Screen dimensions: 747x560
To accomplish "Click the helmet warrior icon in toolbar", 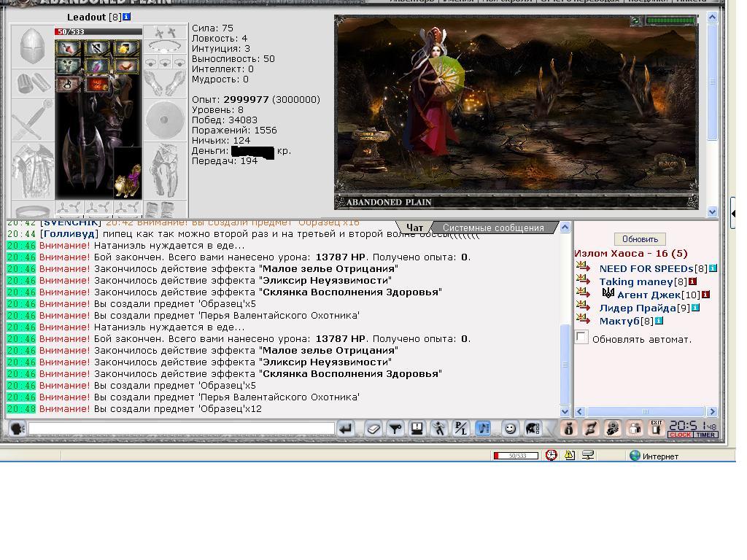I will point(533,429).
